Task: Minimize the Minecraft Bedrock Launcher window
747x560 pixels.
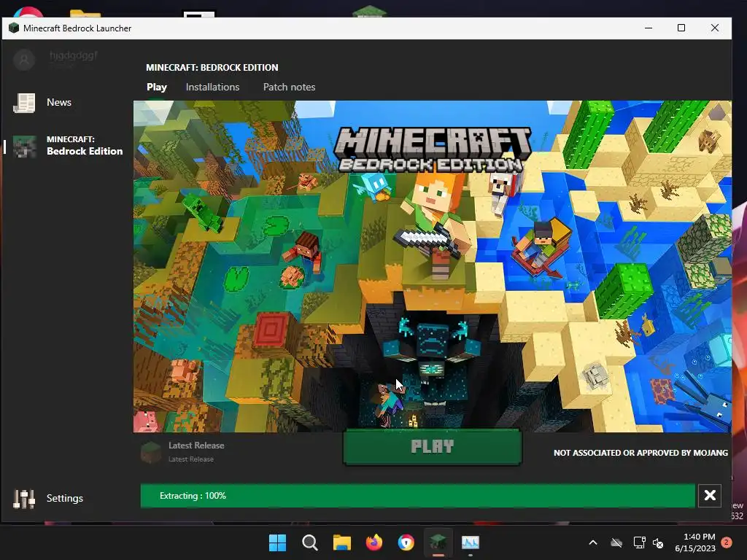Action: tap(649, 28)
